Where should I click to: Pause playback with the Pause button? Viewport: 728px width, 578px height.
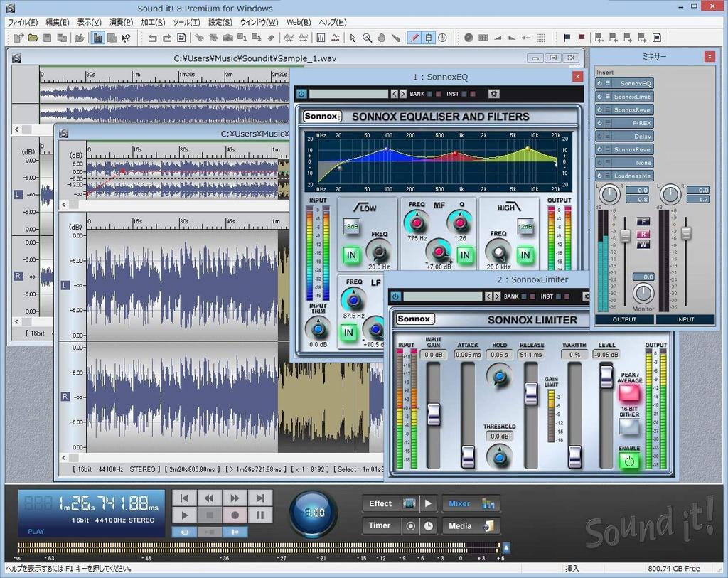coord(260,515)
